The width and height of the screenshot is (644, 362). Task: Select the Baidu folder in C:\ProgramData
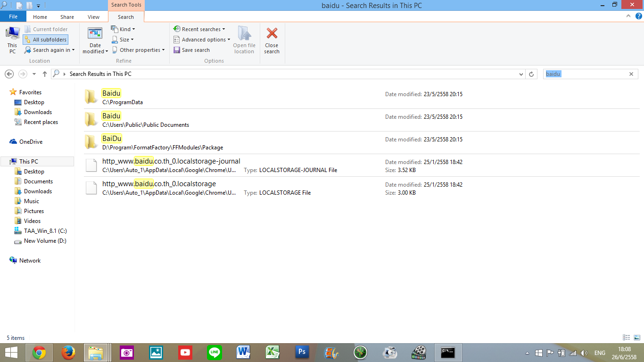[362, 98]
